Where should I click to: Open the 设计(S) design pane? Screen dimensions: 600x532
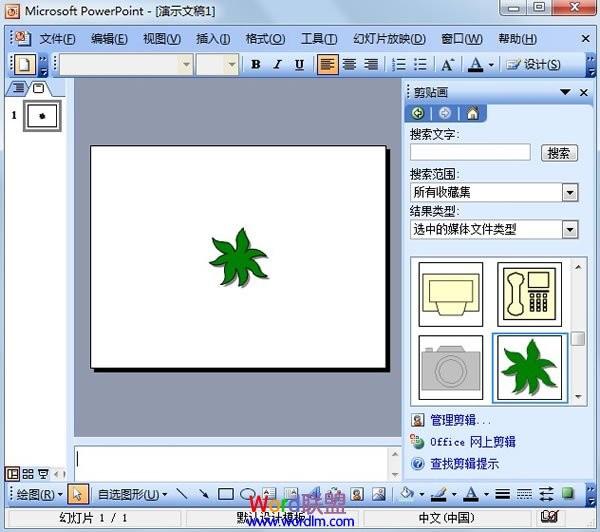[533, 64]
